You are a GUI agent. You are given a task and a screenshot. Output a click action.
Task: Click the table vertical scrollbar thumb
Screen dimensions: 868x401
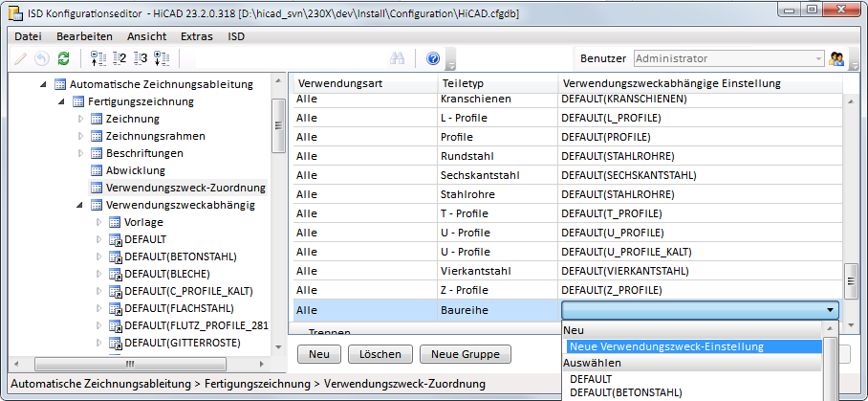coord(852,281)
